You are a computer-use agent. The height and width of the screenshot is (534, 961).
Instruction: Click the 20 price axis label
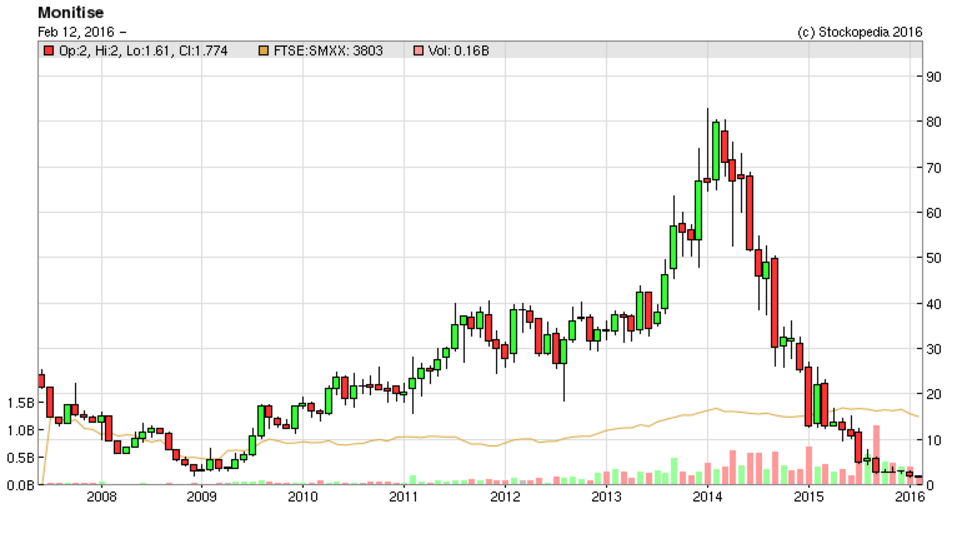[x=933, y=395]
